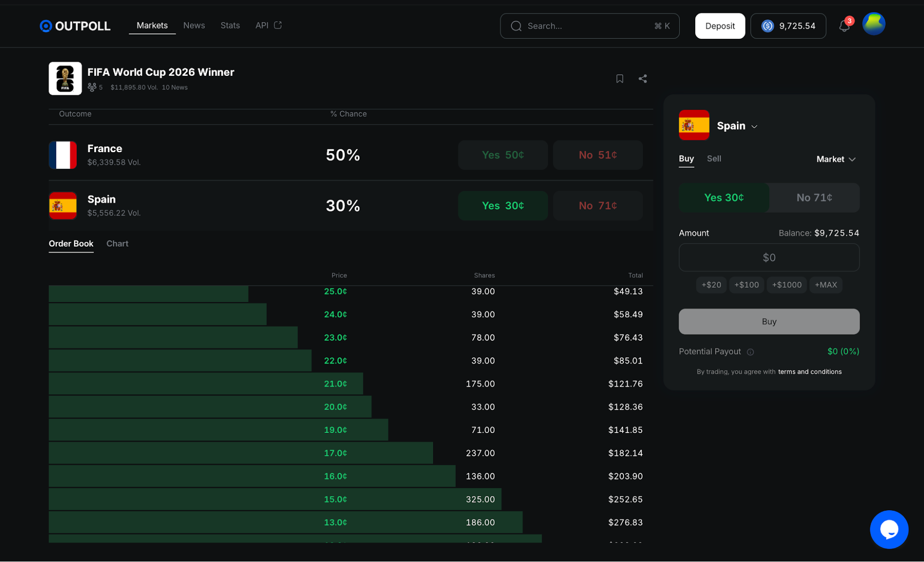Viewport: 924px width, 562px height.
Task: Click the 23.0¢ order book price
Action: coord(335,337)
